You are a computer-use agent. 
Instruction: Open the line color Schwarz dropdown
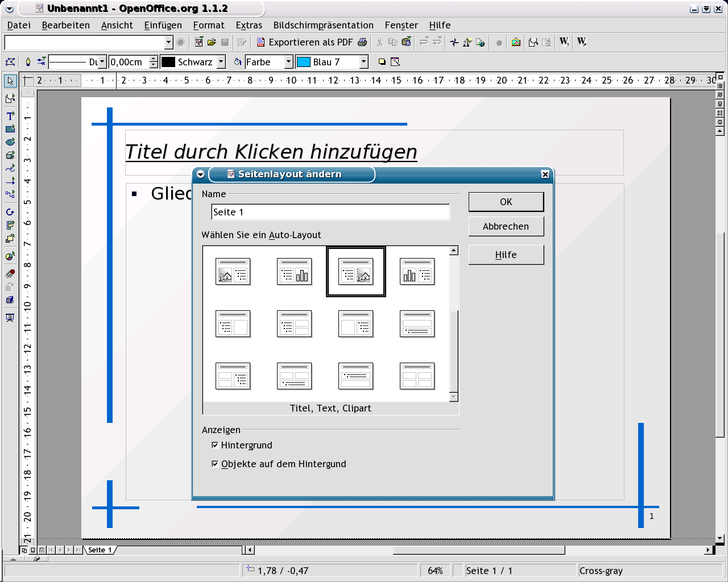221,62
